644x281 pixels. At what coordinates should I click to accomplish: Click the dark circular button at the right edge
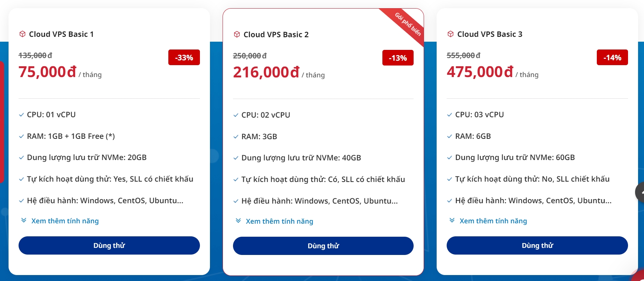[x=641, y=192]
